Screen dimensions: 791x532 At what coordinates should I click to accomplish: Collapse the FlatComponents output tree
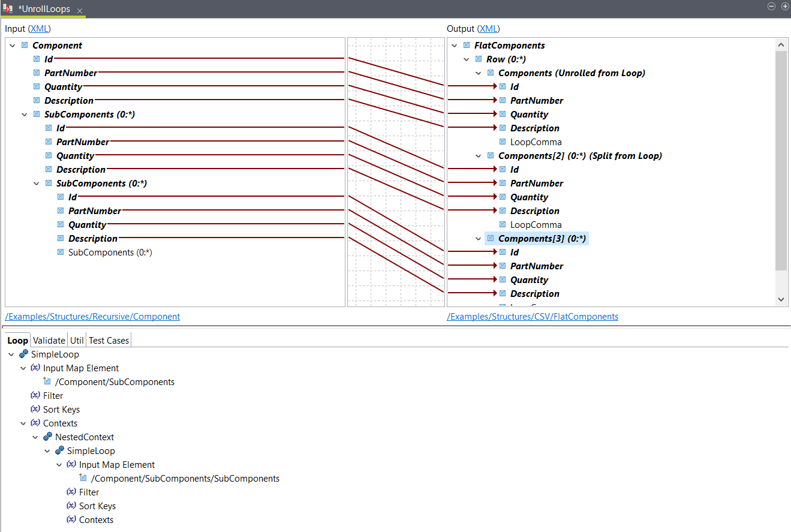(x=454, y=45)
